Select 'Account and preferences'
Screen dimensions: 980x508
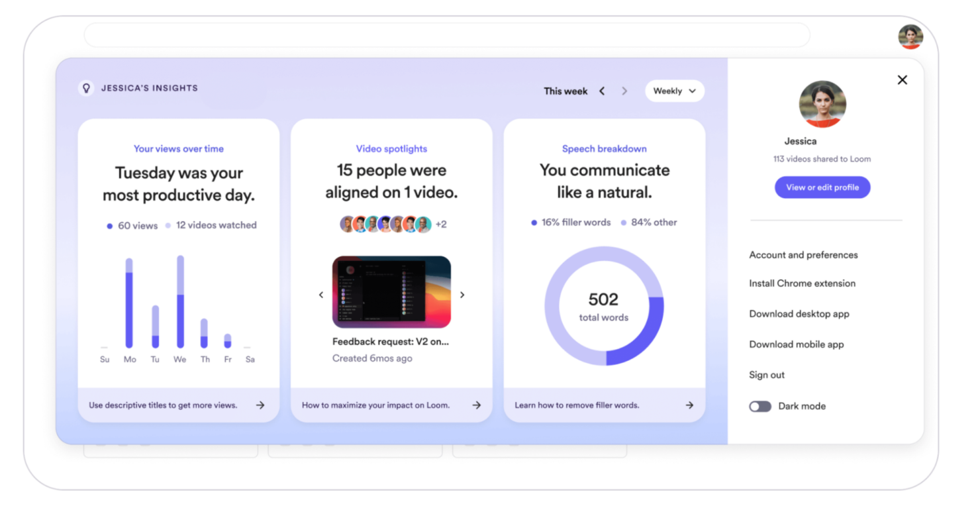(803, 255)
